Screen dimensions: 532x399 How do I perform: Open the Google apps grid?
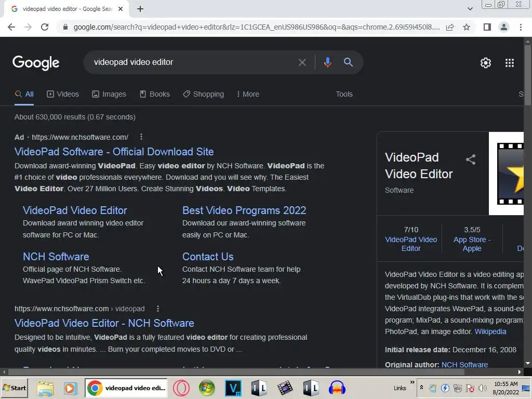510,63
